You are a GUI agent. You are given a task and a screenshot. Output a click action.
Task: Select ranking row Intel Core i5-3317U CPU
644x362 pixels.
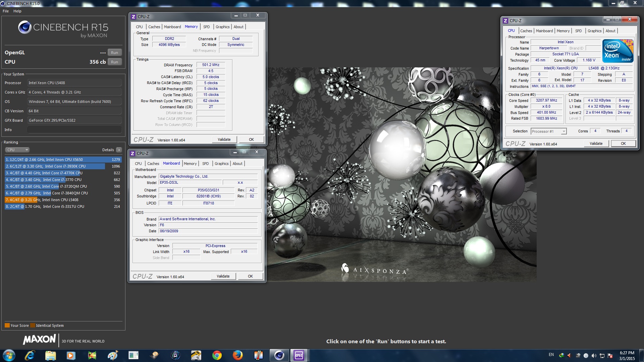63,206
